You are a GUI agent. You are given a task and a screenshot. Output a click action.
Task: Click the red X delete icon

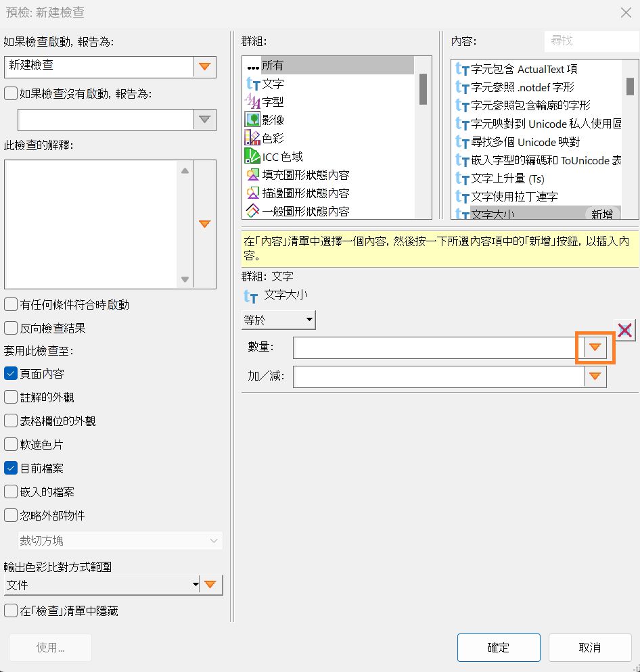tap(623, 330)
